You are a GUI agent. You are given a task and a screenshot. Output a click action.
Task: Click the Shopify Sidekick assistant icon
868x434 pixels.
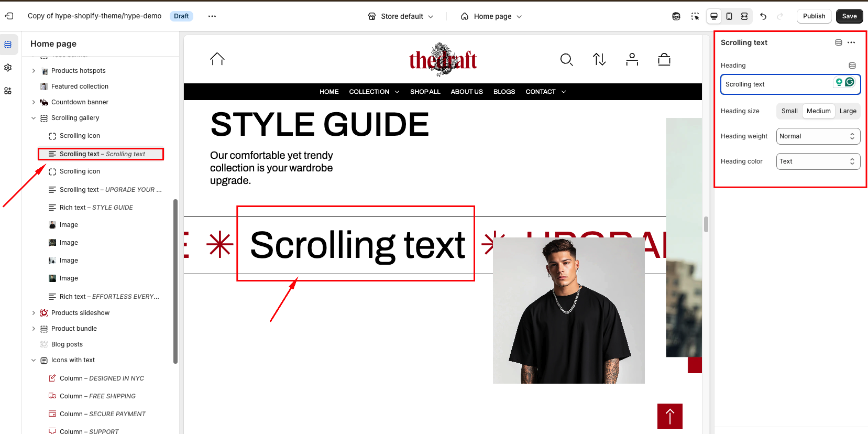(676, 16)
